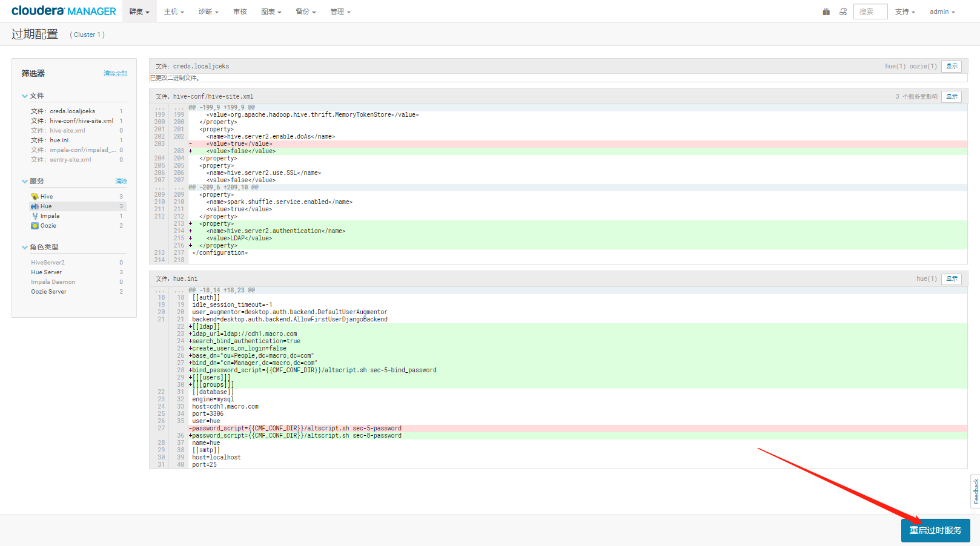Screen dimensions: 980x546
Task: Click 清除 next to 服务 filter
Action: coord(121,181)
